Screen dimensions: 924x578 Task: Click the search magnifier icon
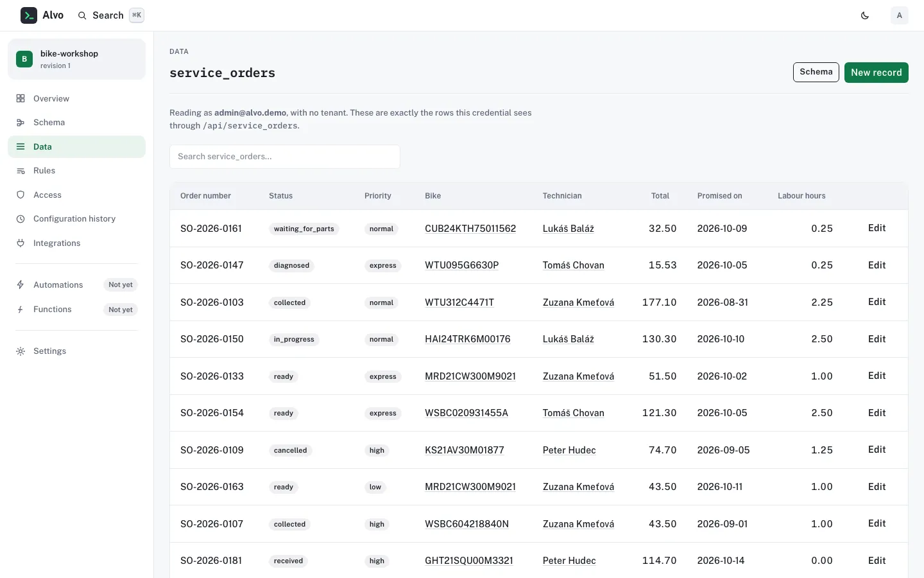[x=82, y=15]
